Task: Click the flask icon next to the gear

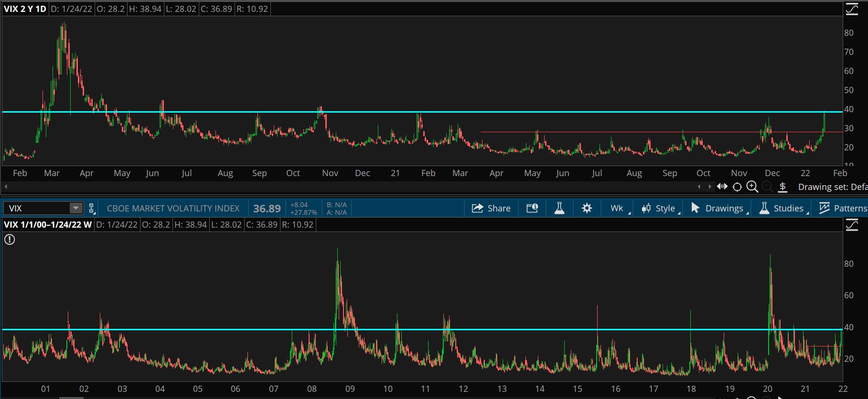Action: [559, 208]
